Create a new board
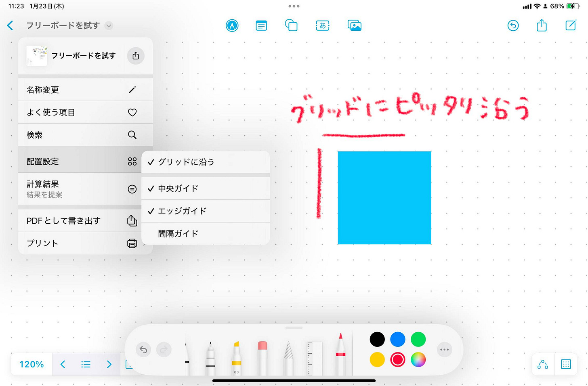Screen dimensions: 588x386 (x=571, y=25)
